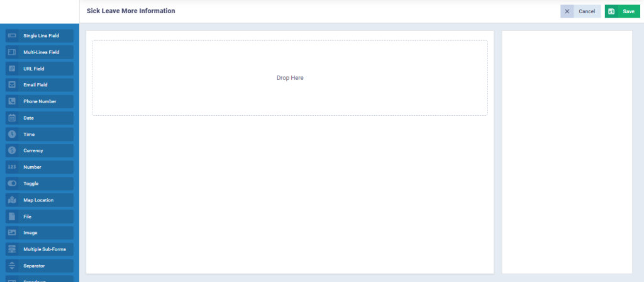Pick the Separator label

34,266
